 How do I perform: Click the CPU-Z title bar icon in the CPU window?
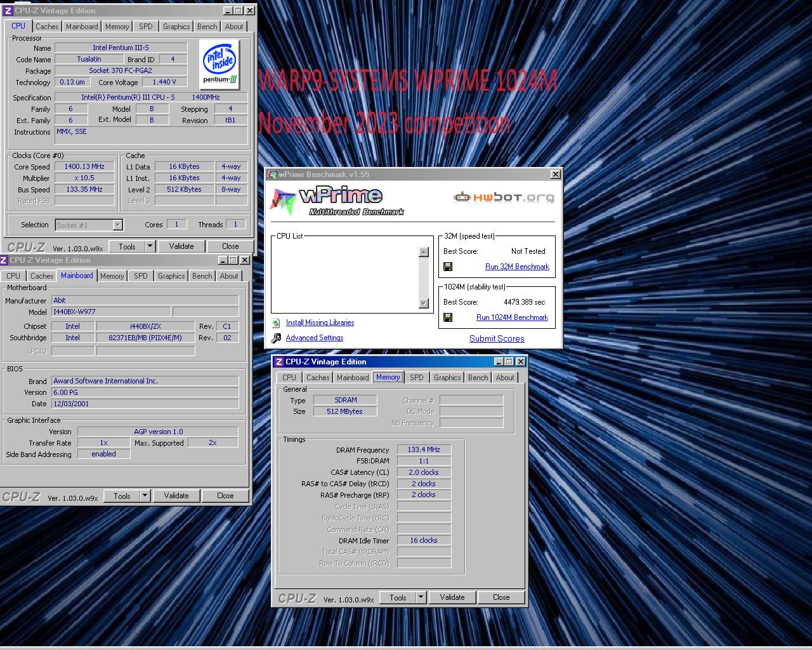click(x=9, y=11)
